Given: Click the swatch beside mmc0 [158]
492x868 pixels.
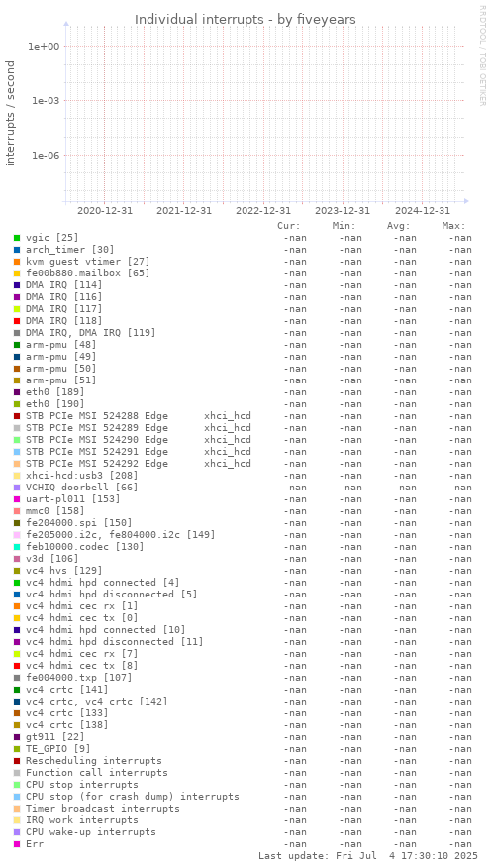Looking at the screenshot, I should [x=17, y=511].
